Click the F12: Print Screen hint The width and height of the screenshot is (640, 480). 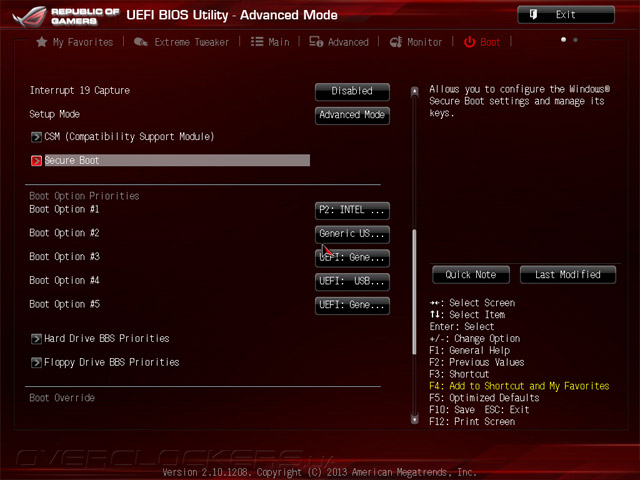point(472,422)
